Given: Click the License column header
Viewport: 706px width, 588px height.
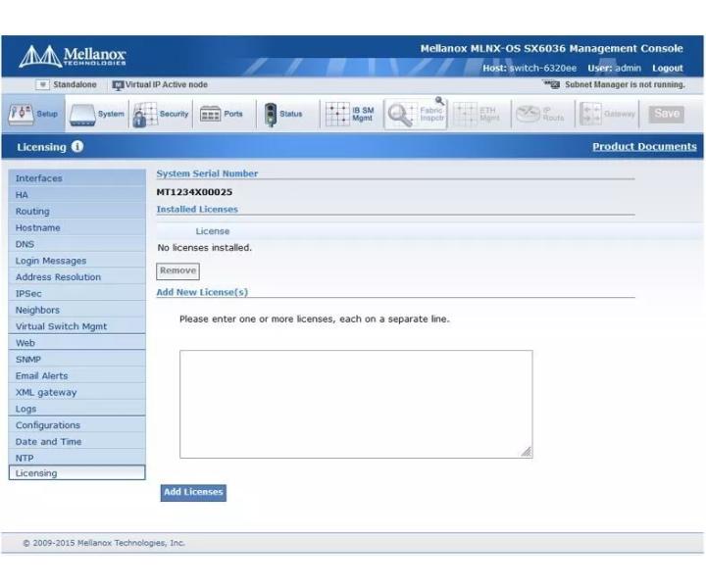Looking at the screenshot, I should pos(213,231).
